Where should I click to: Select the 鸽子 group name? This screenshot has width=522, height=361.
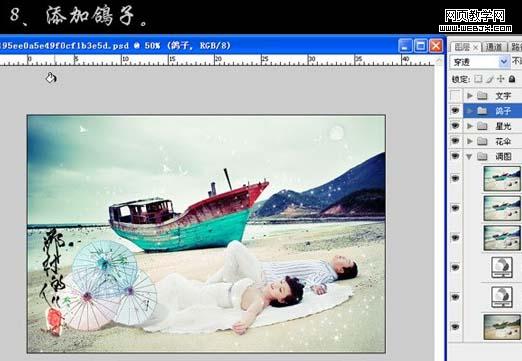tap(503, 111)
